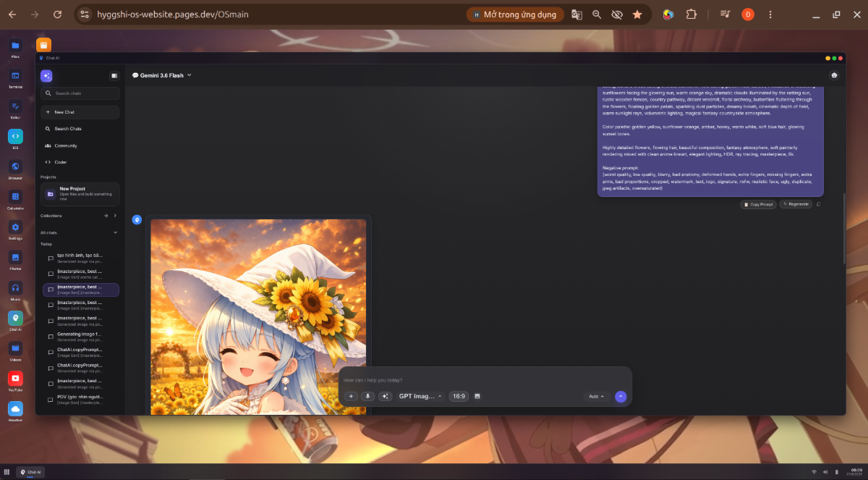Image resolution: width=868 pixels, height=480 pixels.
Task: Click the image icon next to 16:9
Action: tap(477, 396)
